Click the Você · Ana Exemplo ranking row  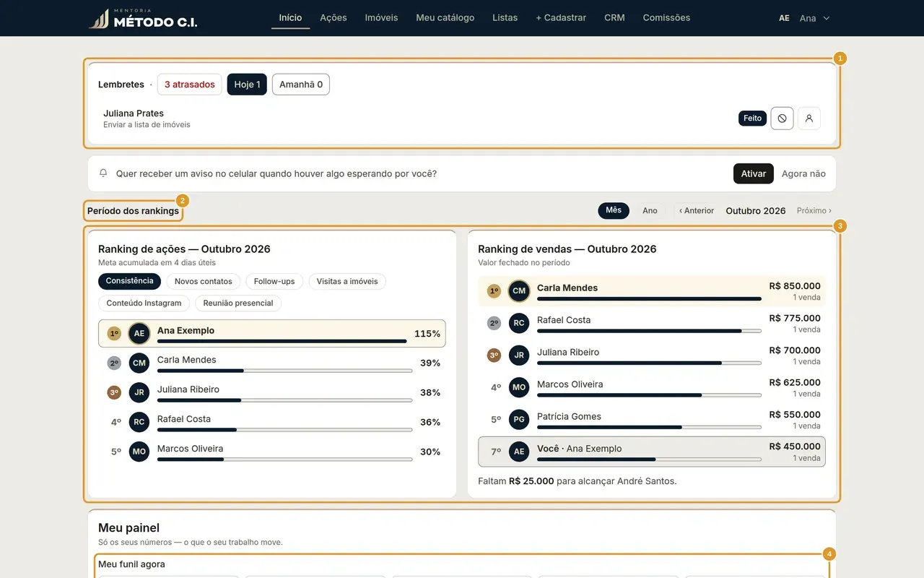652,452
